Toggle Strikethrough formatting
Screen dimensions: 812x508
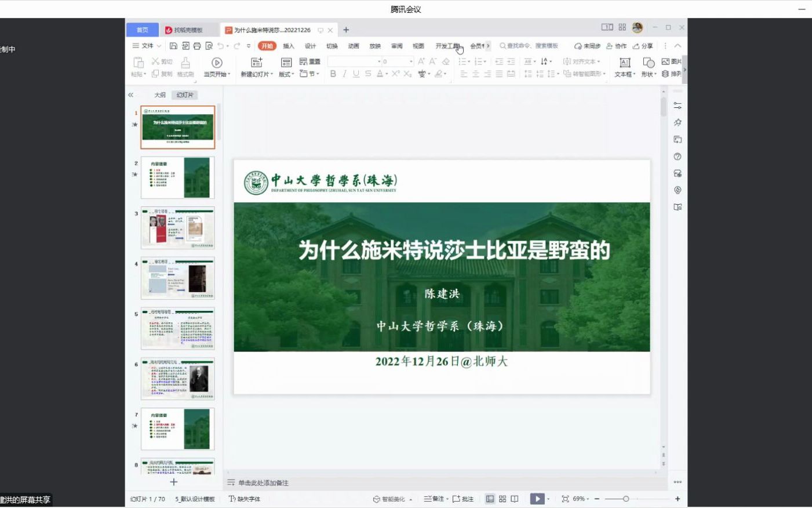pos(368,74)
